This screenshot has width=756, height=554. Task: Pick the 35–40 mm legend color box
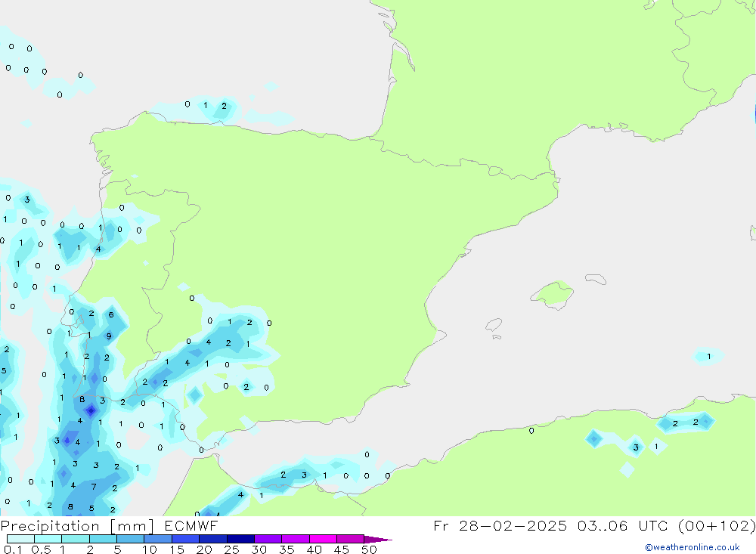click(x=296, y=539)
